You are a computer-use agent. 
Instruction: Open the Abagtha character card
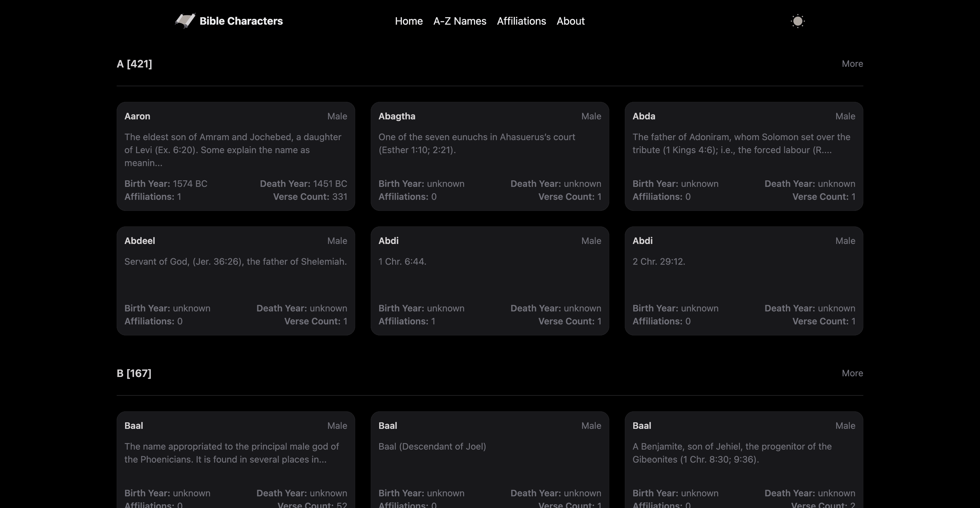click(490, 156)
